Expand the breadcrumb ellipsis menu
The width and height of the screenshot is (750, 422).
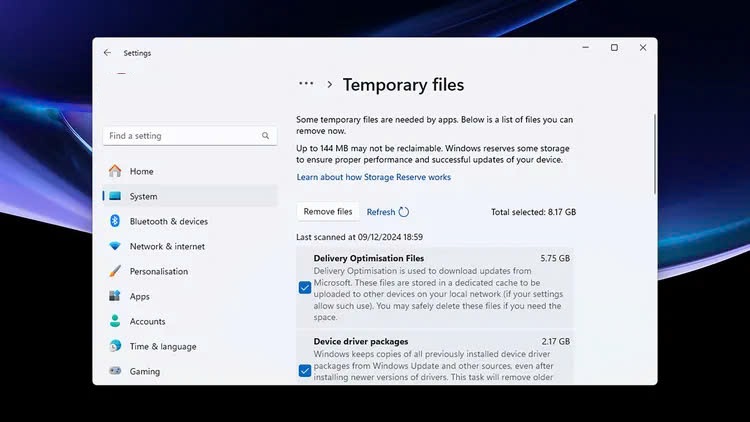tap(306, 85)
